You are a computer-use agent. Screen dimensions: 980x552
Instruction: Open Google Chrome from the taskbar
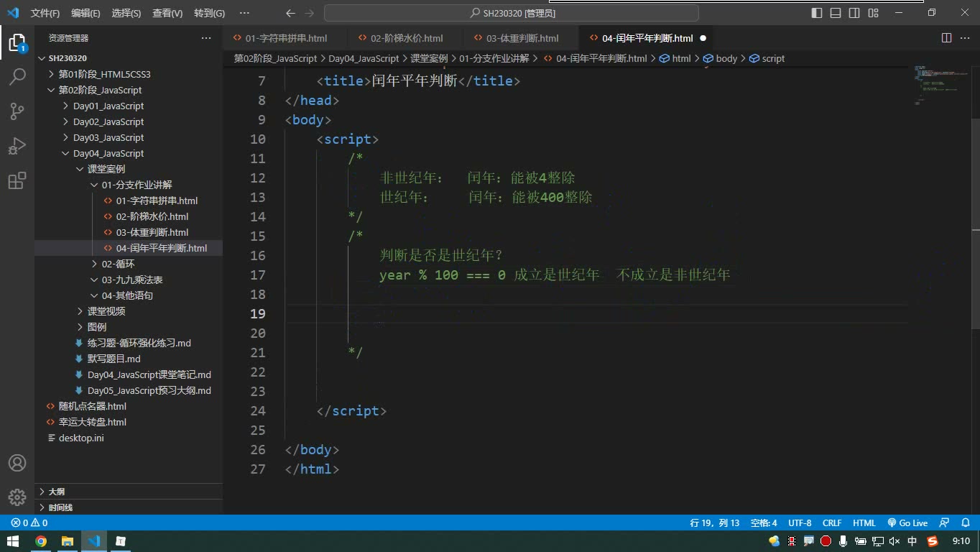click(x=41, y=541)
